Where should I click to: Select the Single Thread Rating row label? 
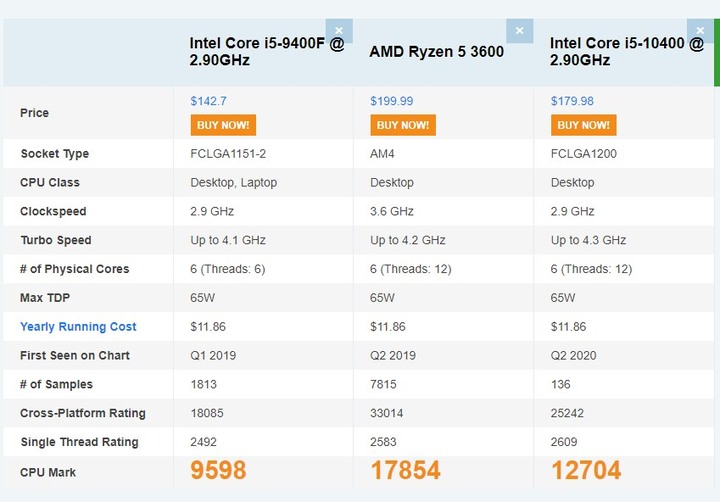click(x=79, y=442)
